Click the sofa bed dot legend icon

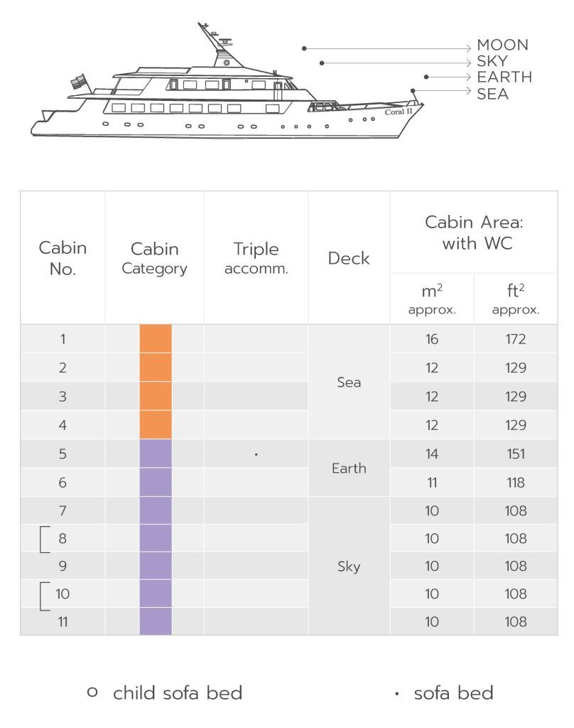point(396,693)
